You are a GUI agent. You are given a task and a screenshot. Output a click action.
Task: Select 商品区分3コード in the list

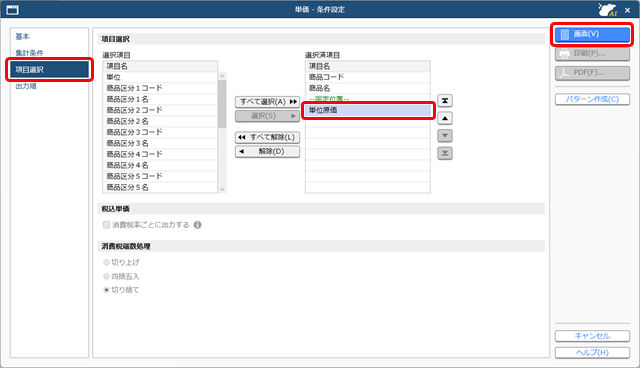click(x=160, y=132)
